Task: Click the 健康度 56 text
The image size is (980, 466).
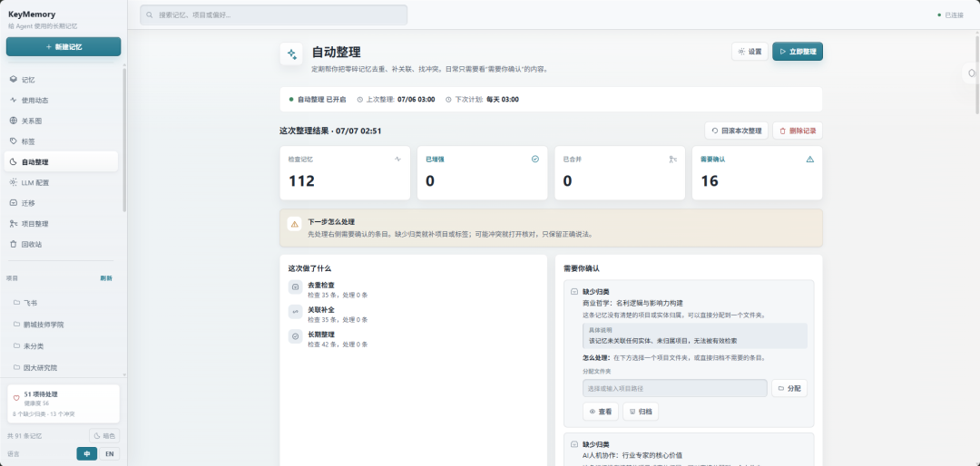Action: click(x=37, y=403)
